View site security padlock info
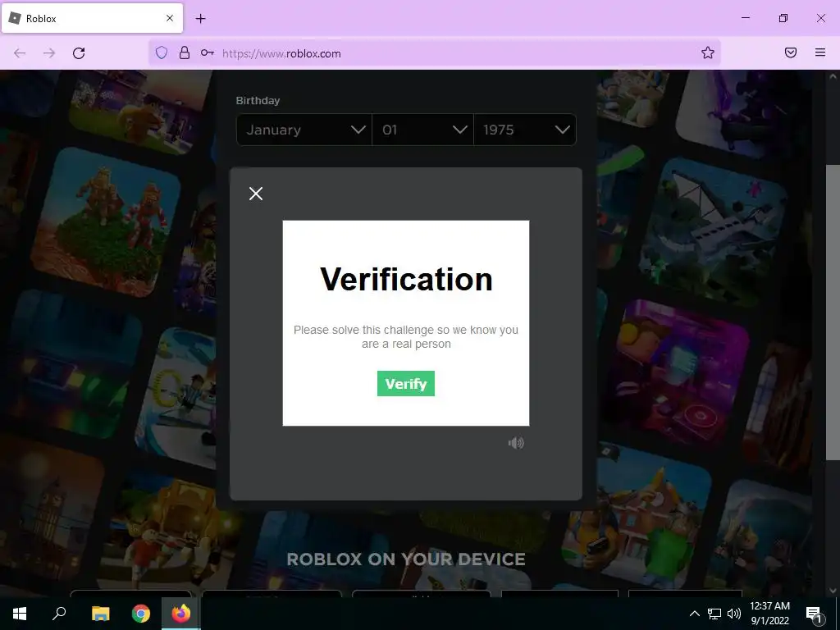Screen dimensions: 840x630 click(185, 52)
